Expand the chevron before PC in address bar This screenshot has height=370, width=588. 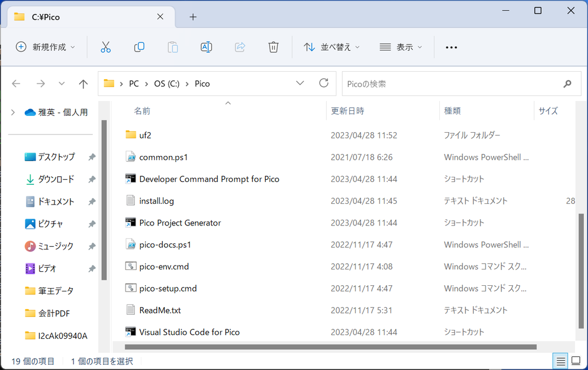121,84
